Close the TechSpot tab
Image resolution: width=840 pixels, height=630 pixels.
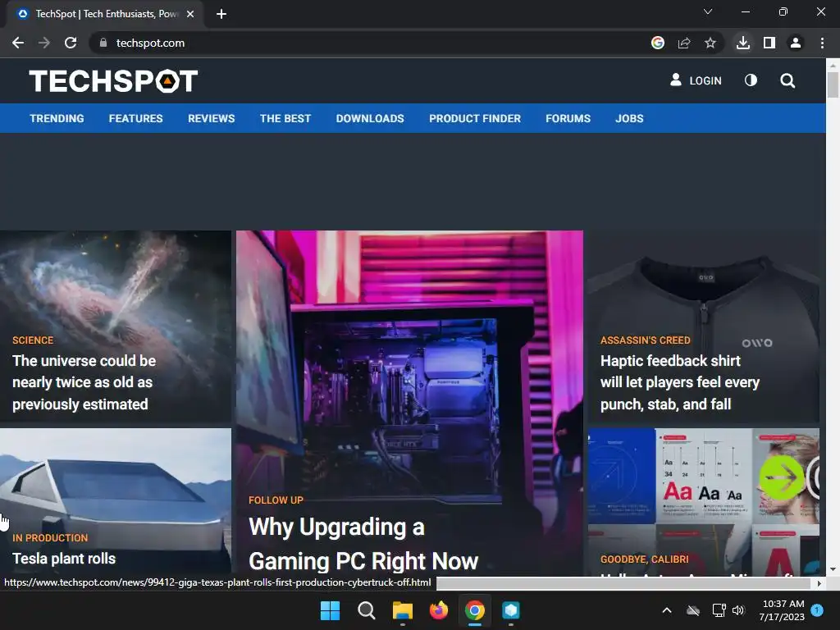190,14
